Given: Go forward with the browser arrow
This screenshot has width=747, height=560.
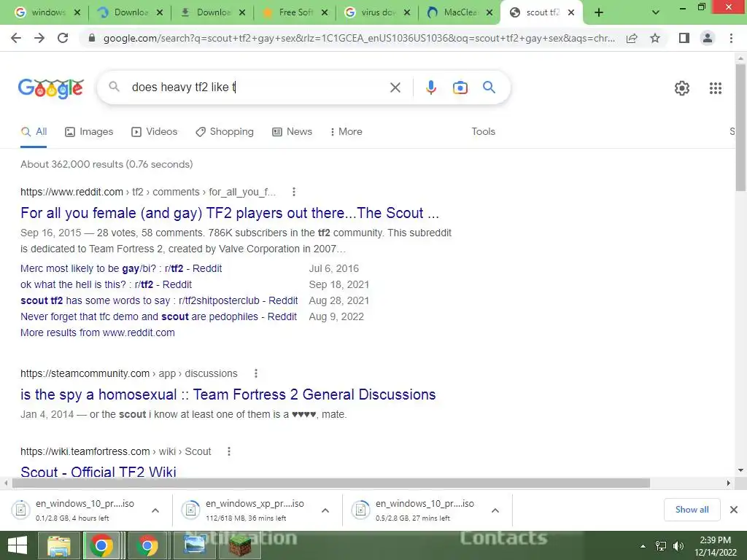Looking at the screenshot, I should tap(39, 38).
